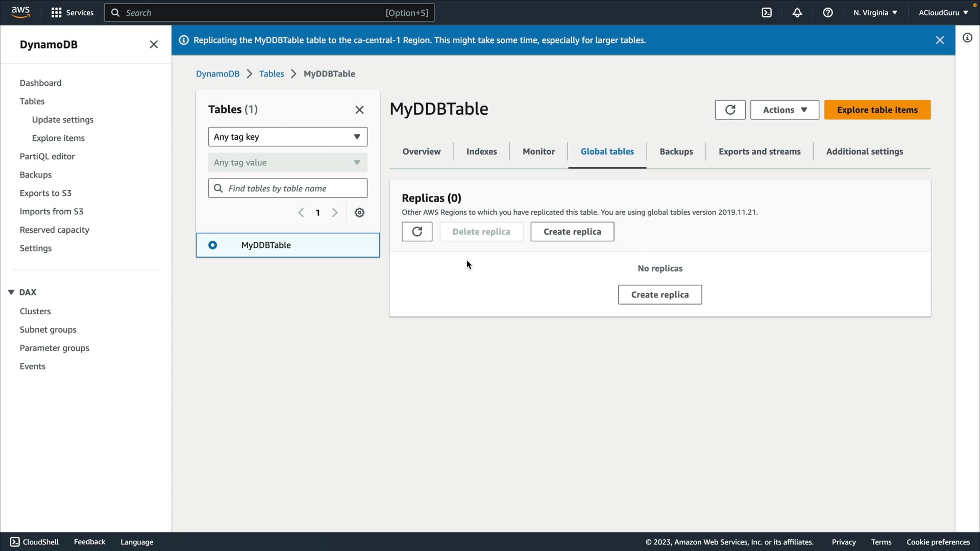Image resolution: width=980 pixels, height=551 pixels.
Task: Open the help question mark icon
Action: tap(828, 13)
